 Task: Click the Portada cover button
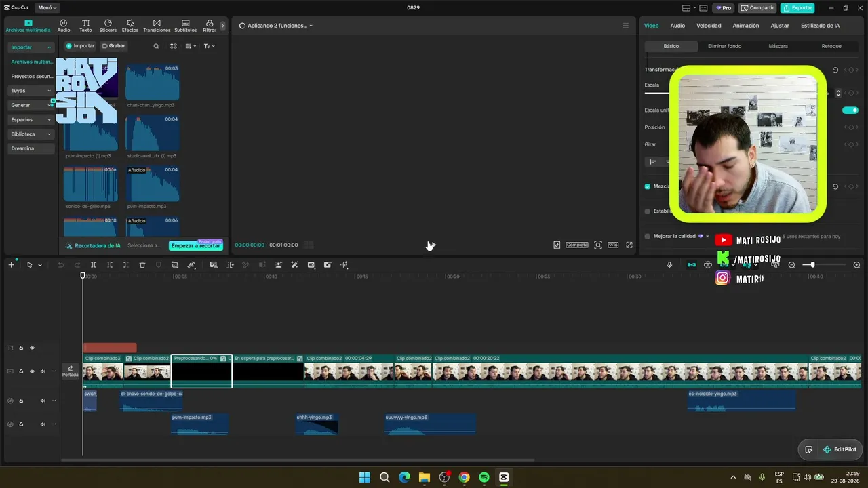(x=71, y=371)
